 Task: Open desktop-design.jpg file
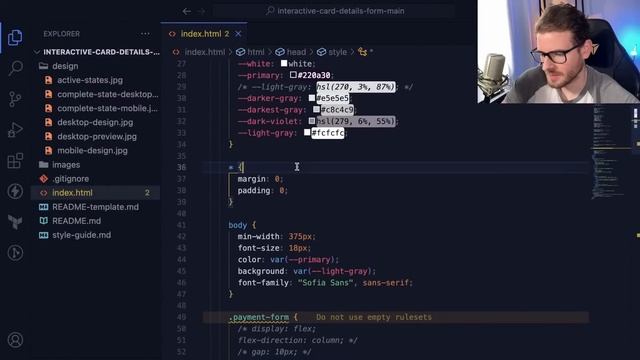click(95, 122)
